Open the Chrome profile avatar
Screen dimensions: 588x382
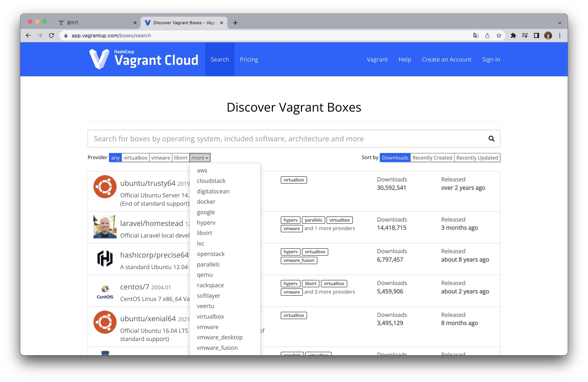tap(548, 35)
